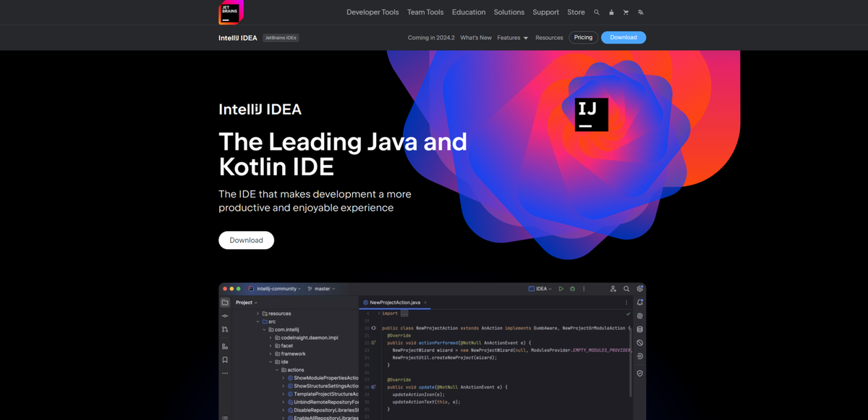
Task: Expand the resources folder
Action: (x=258, y=314)
